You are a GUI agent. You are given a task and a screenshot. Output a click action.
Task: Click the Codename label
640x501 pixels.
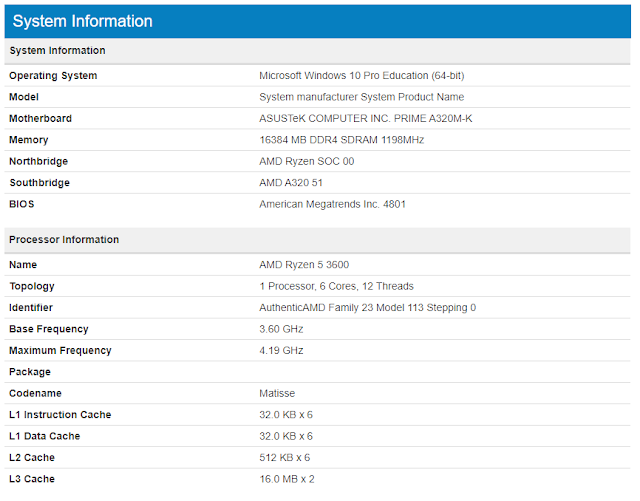35,394
